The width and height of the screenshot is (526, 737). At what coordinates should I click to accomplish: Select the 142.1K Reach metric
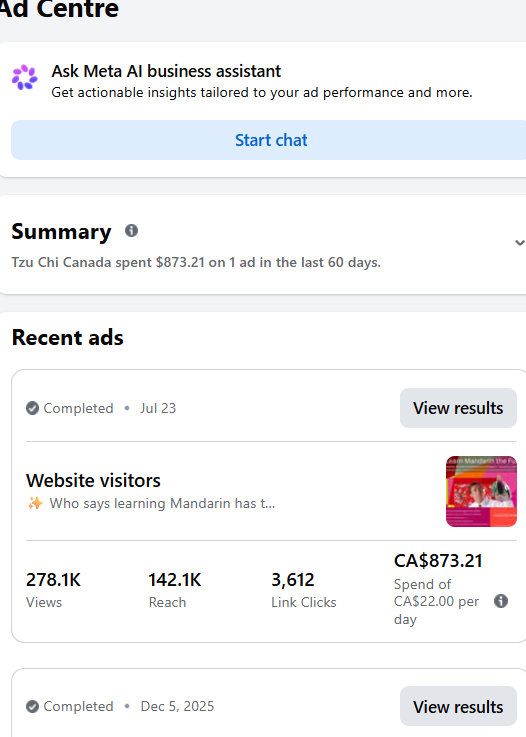tap(175, 589)
